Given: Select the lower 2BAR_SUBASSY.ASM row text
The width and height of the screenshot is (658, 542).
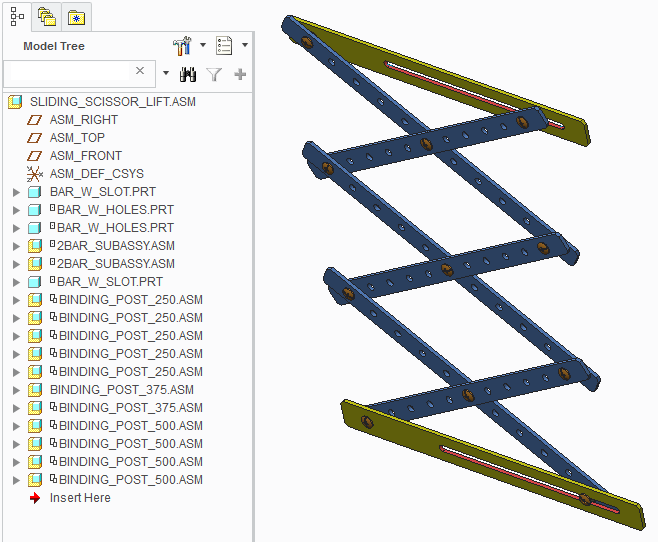Looking at the screenshot, I should [x=115, y=264].
